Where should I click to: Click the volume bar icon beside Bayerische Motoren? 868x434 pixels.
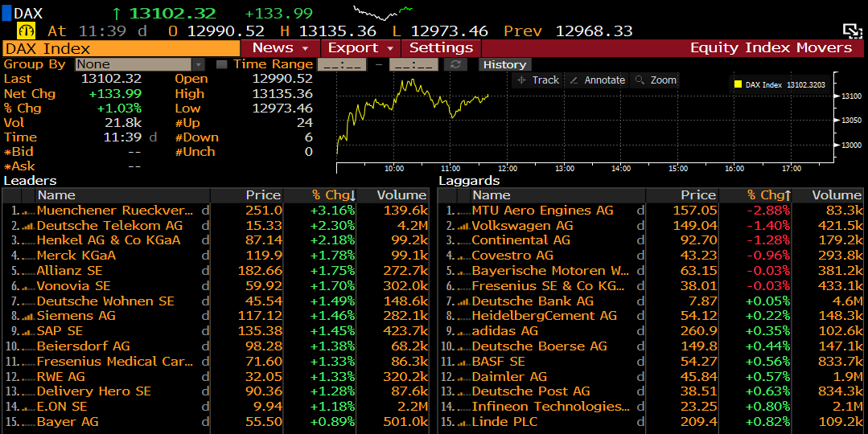463,272
